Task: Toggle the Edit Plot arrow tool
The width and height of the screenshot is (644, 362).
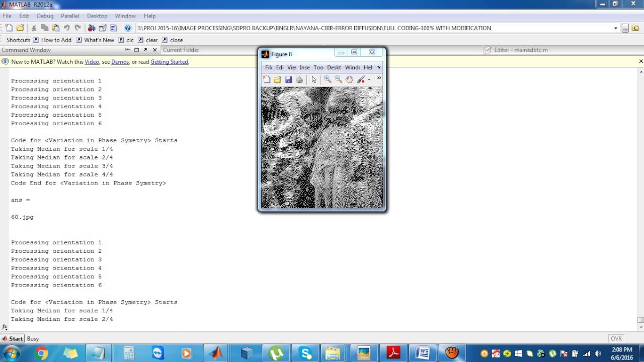Action: click(314, 79)
